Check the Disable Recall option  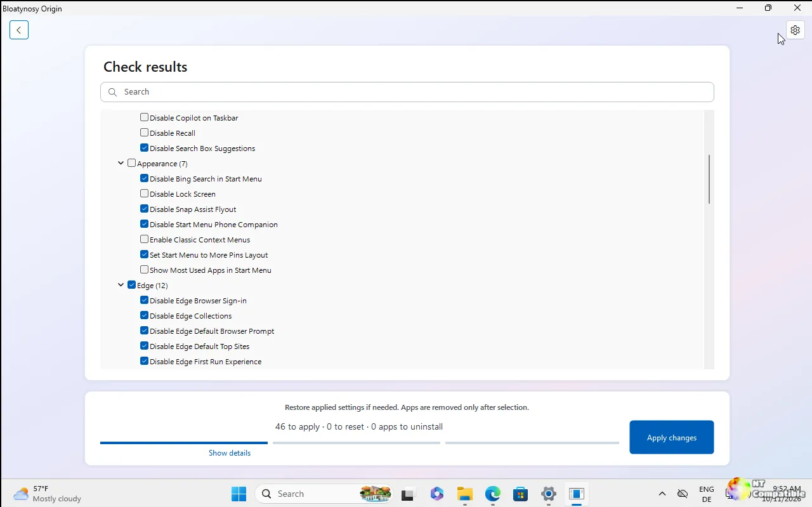coord(144,133)
